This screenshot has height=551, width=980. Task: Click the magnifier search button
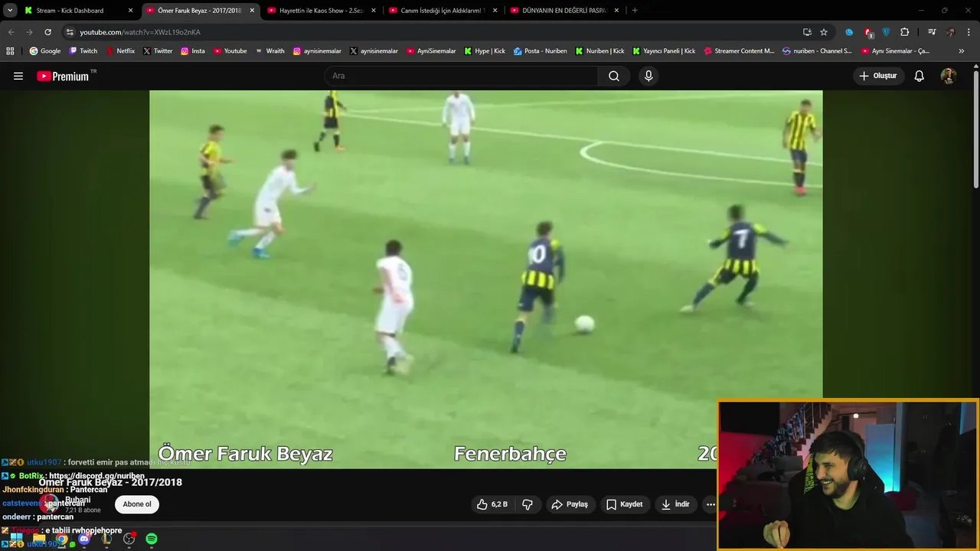[x=614, y=76]
